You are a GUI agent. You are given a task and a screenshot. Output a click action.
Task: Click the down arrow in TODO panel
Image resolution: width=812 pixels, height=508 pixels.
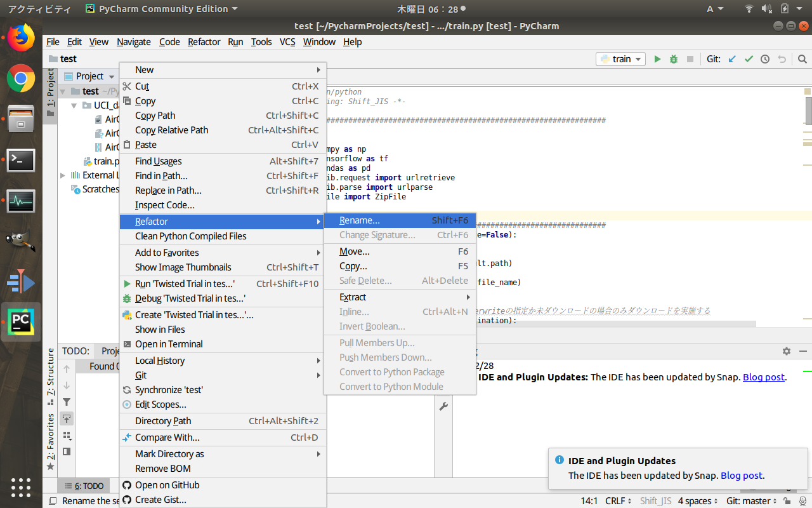click(67, 385)
